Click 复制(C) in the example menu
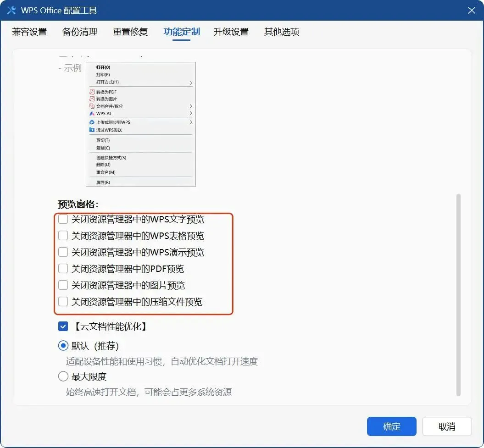Image resolution: width=484 pixels, height=448 pixels. (x=103, y=148)
